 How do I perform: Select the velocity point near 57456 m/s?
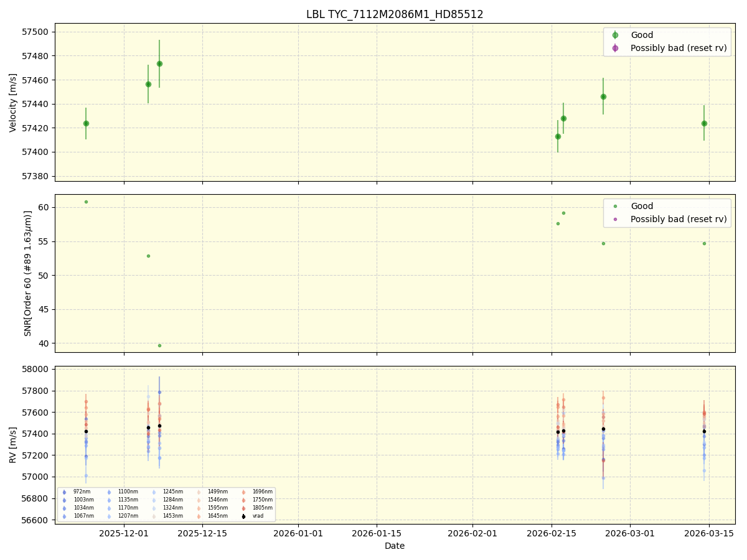148,84
